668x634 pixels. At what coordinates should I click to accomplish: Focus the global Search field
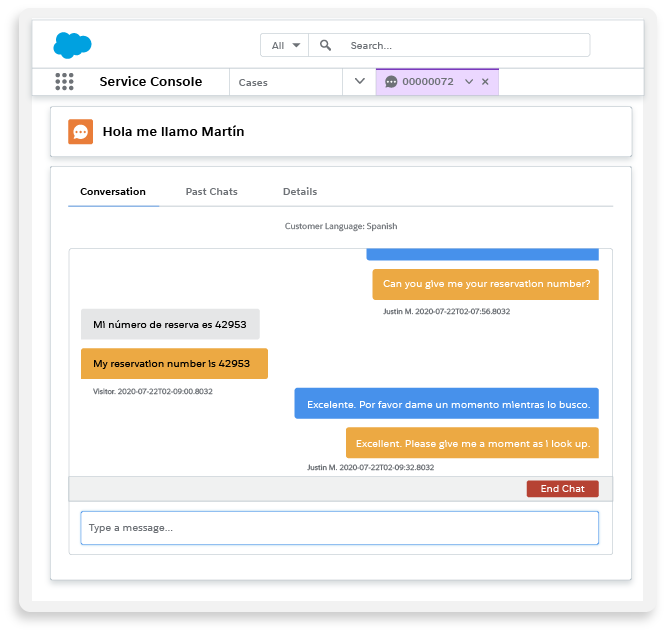(465, 45)
